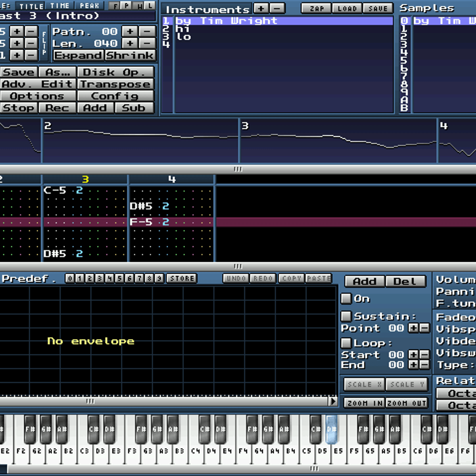Enable the envelope Loop checkbox

(x=346, y=343)
